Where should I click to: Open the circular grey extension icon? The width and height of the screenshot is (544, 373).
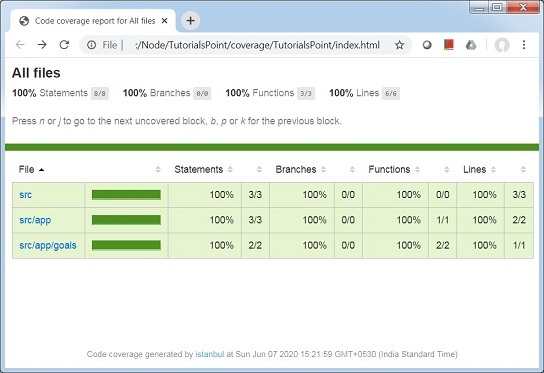(x=427, y=45)
